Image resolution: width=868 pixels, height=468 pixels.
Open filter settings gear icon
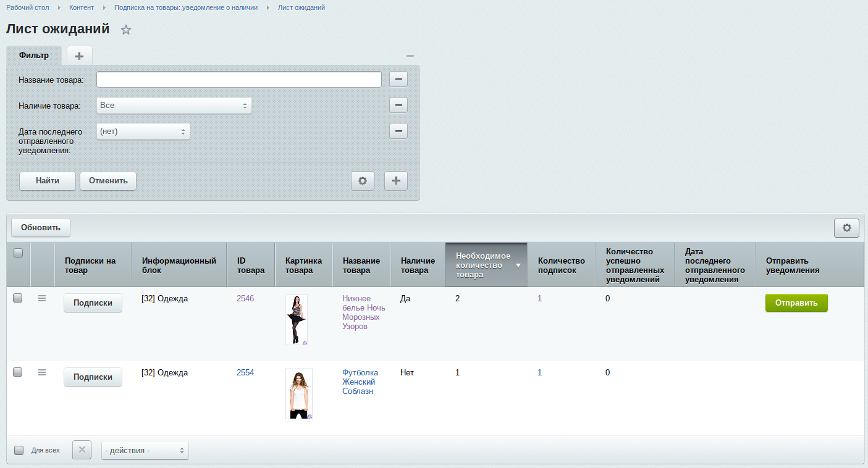(x=363, y=181)
